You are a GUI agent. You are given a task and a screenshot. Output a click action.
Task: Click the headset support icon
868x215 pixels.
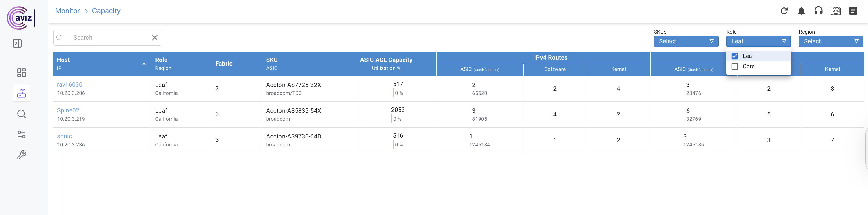[818, 11]
